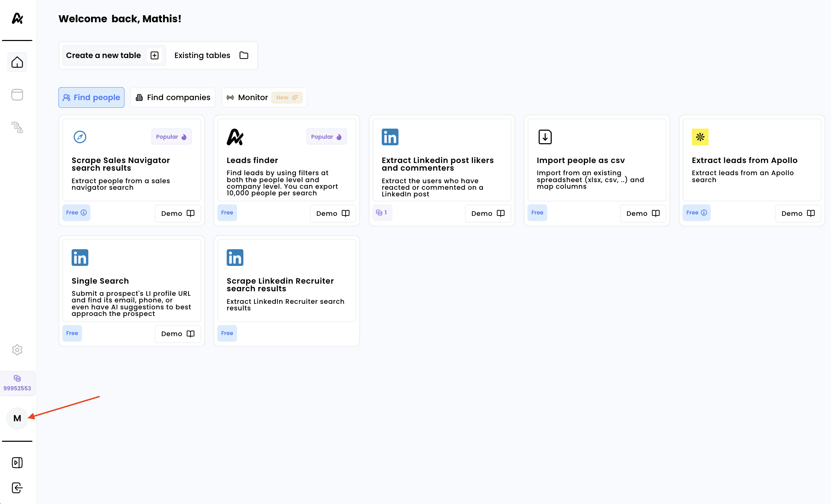Viewport: 831px width, 504px height.
Task: Click Popular badge on Leads finder card
Action: [x=326, y=137]
